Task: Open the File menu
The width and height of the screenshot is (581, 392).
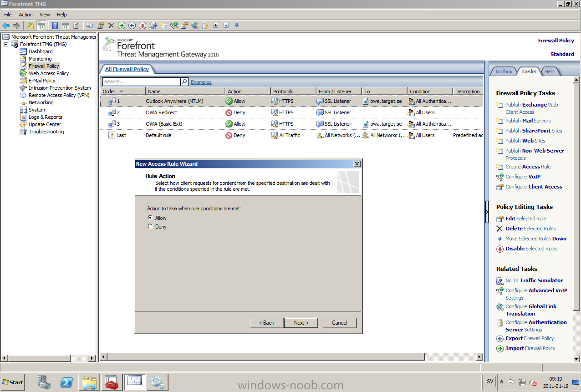Action: click(x=8, y=15)
